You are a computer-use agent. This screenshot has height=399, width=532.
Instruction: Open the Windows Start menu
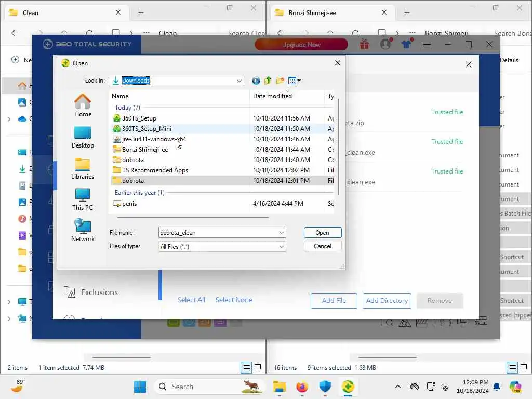click(140, 387)
